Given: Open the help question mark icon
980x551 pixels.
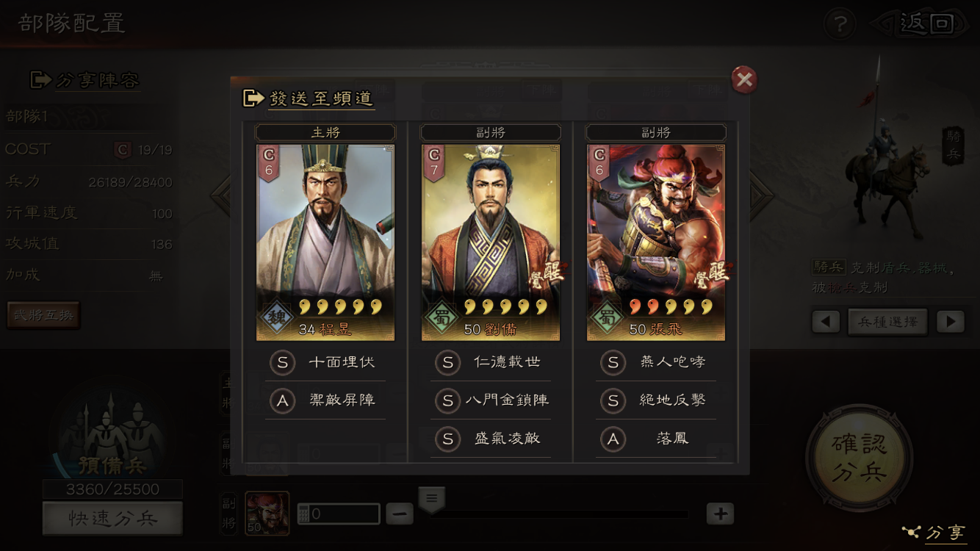Looking at the screenshot, I should tap(840, 24).
